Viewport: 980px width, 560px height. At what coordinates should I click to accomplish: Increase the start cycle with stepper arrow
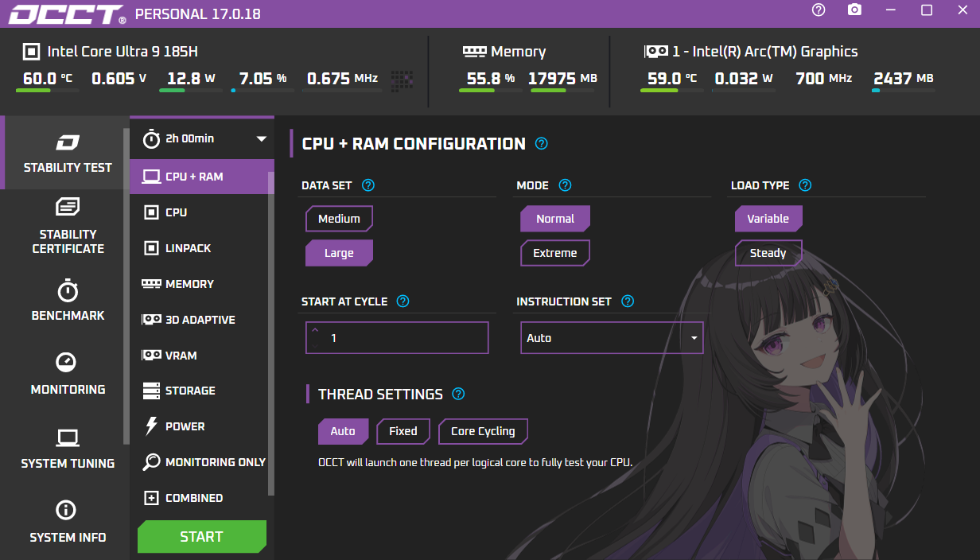[x=315, y=330]
